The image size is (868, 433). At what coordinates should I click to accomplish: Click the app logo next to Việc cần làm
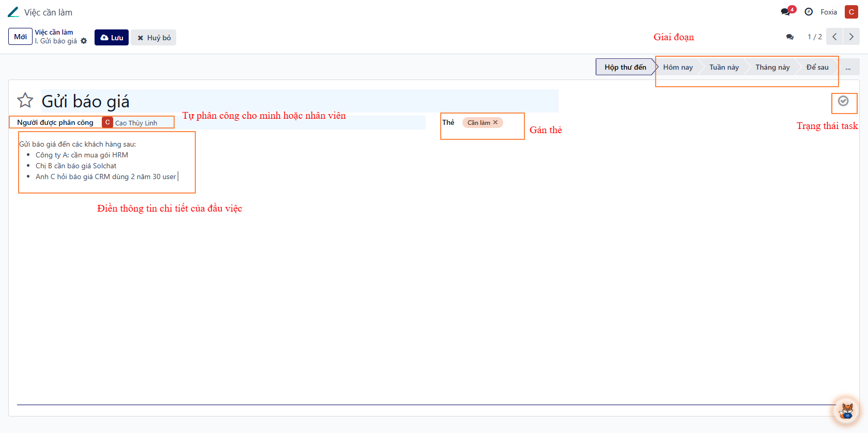tap(13, 12)
